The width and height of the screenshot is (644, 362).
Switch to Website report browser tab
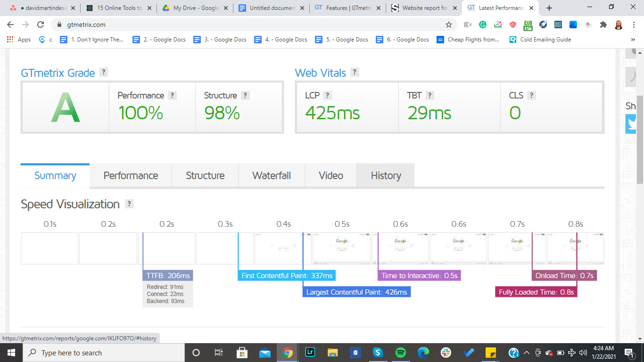tap(423, 8)
